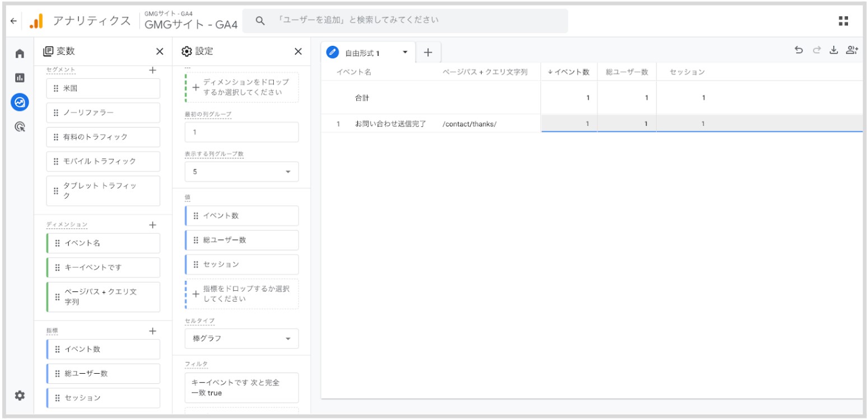Select ノーリファラー segment

click(103, 113)
